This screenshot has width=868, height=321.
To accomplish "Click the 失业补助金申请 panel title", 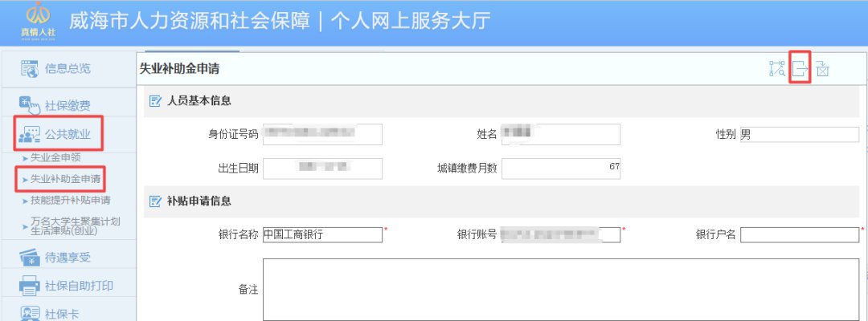I will point(179,69).
